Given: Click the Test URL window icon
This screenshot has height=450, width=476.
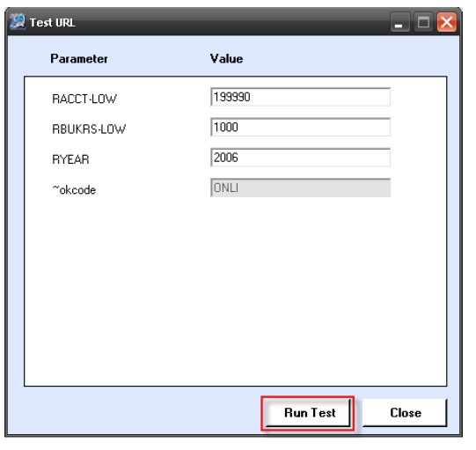Looking at the screenshot, I should click(x=18, y=22).
